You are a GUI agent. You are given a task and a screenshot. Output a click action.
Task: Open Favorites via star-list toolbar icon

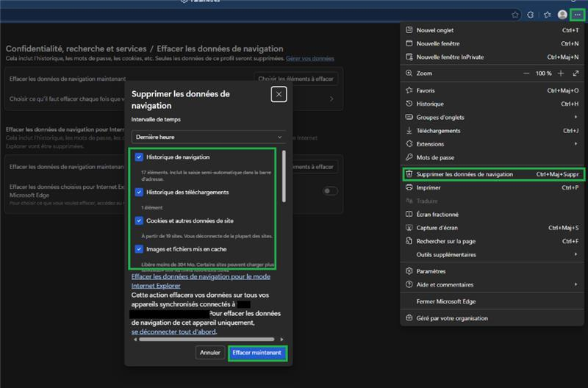point(548,15)
